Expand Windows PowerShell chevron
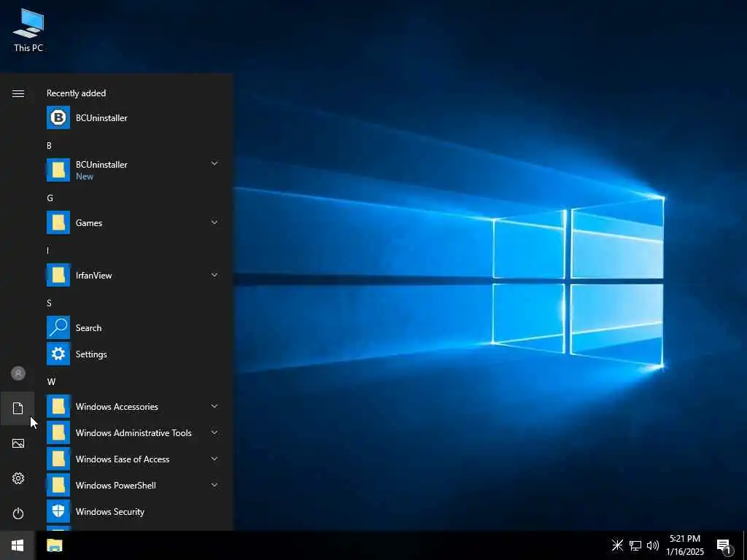This screenshot has height=560, width=747. 214,485
